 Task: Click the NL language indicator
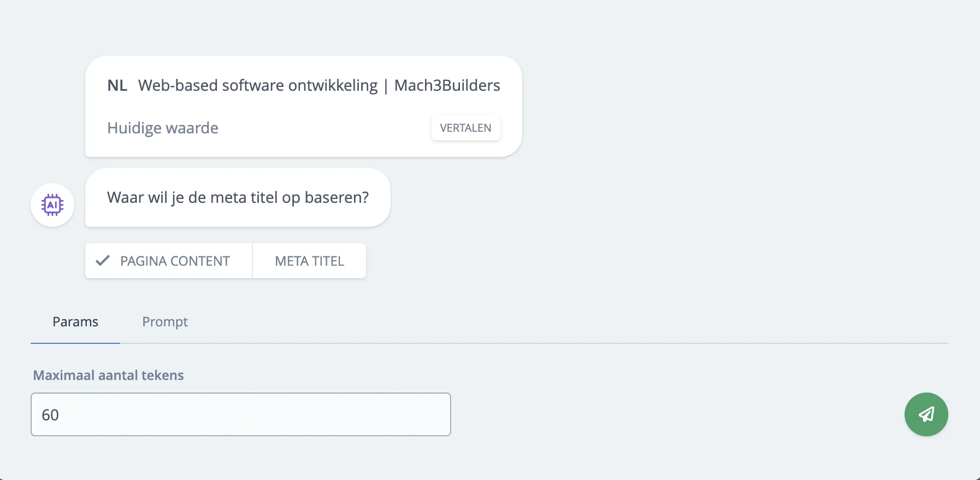[x=117, y=85]
